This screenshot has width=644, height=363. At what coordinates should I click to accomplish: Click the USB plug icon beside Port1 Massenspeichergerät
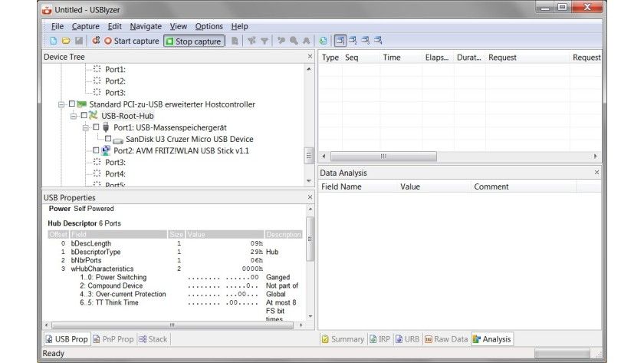point(106,127)
